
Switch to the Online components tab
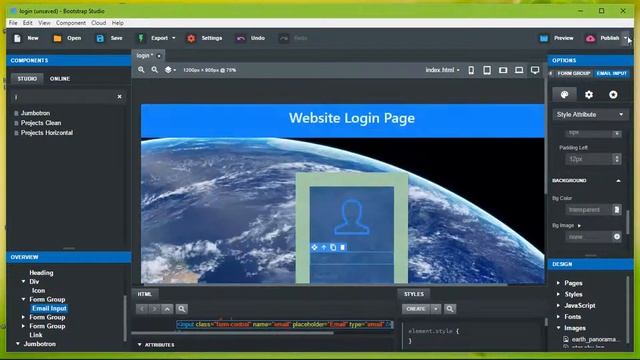click(x=60, y=78)
